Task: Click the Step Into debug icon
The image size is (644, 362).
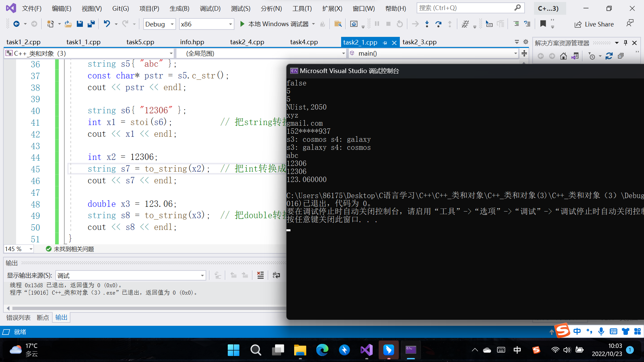Action: (427, 24)
